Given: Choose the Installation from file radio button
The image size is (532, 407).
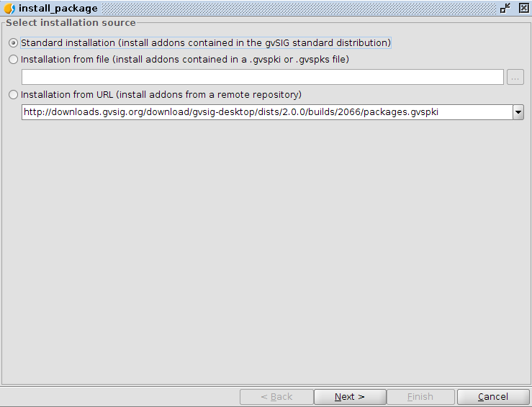Looking at the screenshot, I should click(x=14, y=60).
